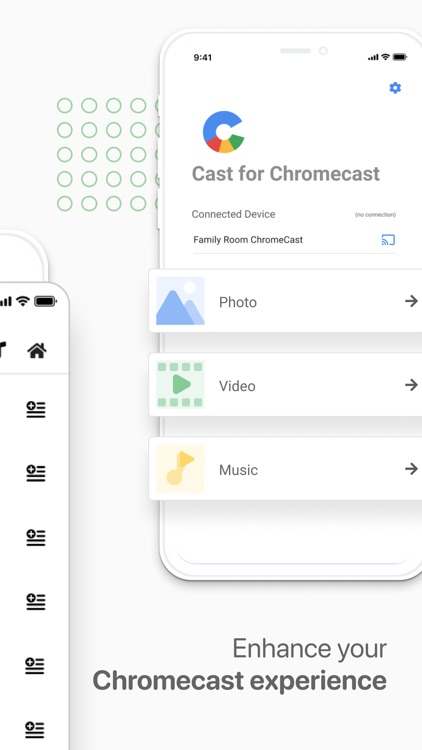Click the Cast for Chromecast logo
The height and width of the screenshot is (750, 422).
click(x=223, y=132)
